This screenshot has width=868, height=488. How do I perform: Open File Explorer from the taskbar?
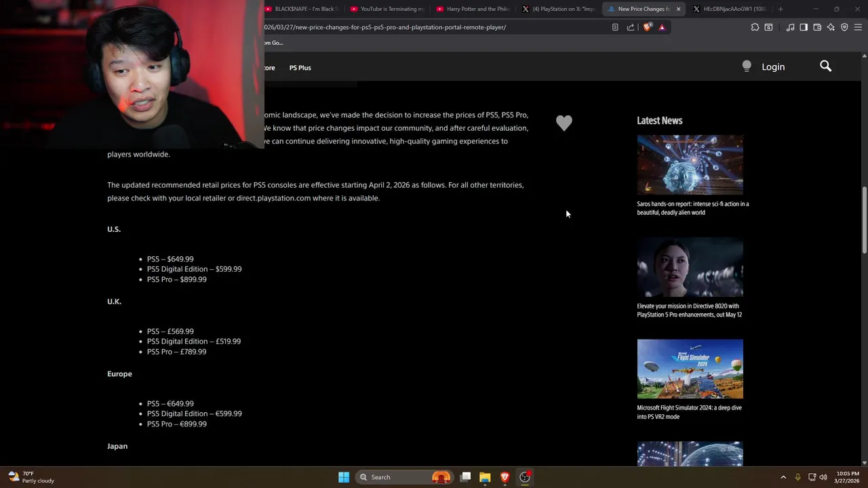coord(485,477)
